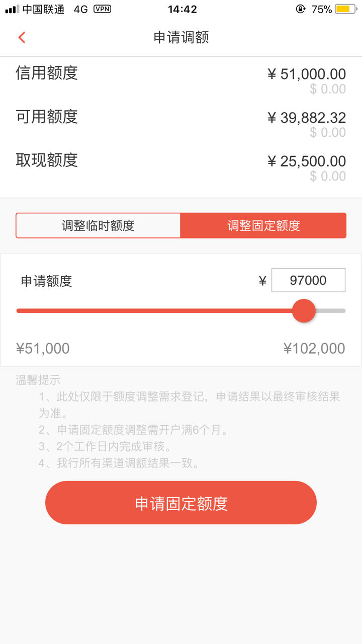Tap the ¥ symbol beside the amount field
Screen dimensions: 362x644
262,281
